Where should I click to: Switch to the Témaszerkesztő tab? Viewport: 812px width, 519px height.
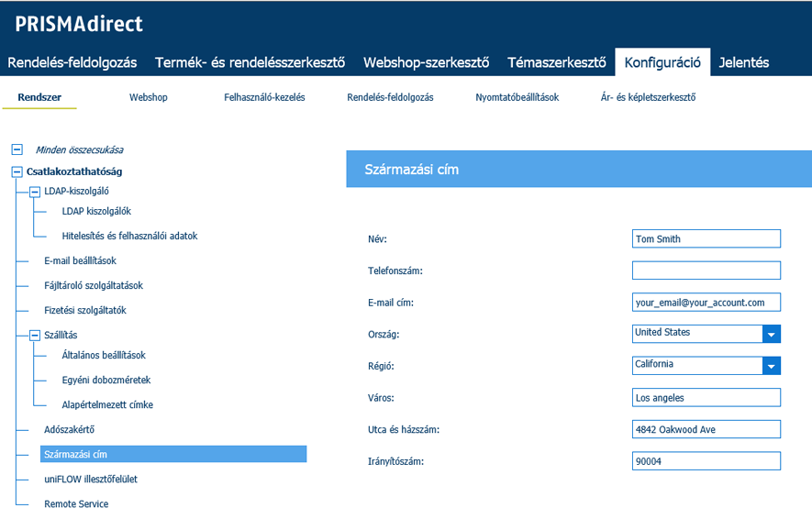pyautogui.click(x=557, y=62)
